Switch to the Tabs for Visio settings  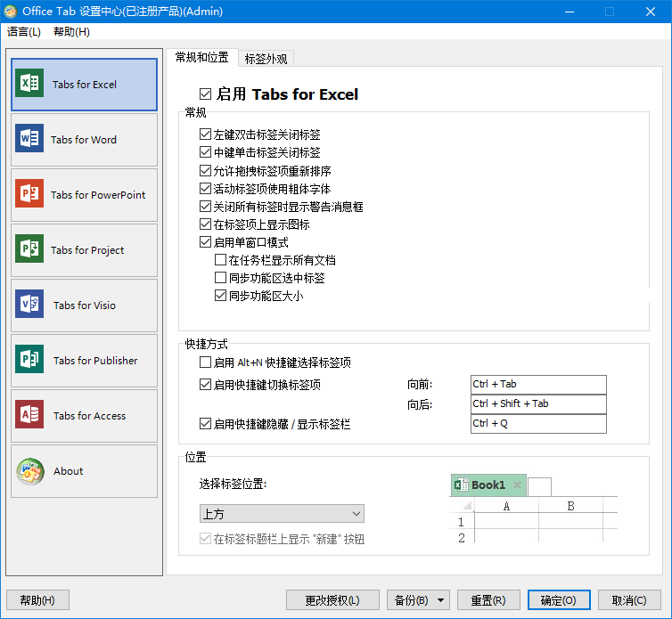pyautogui.click(x=84, y=305)
